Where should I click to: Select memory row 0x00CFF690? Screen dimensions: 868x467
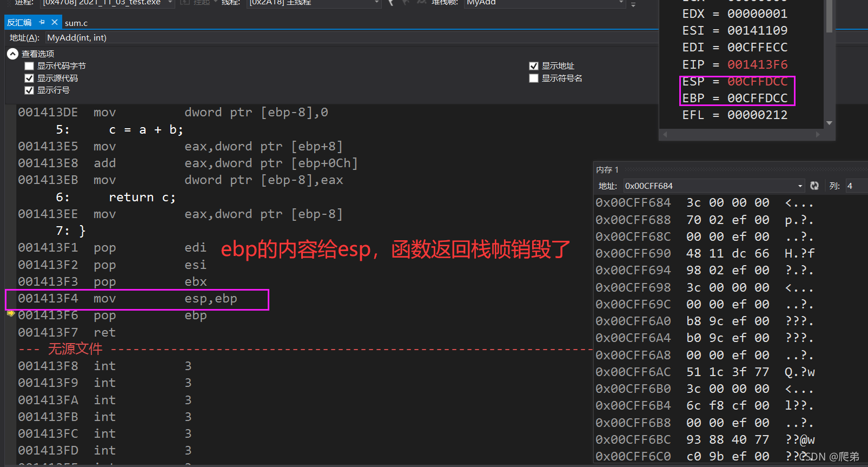pos(705,253)
